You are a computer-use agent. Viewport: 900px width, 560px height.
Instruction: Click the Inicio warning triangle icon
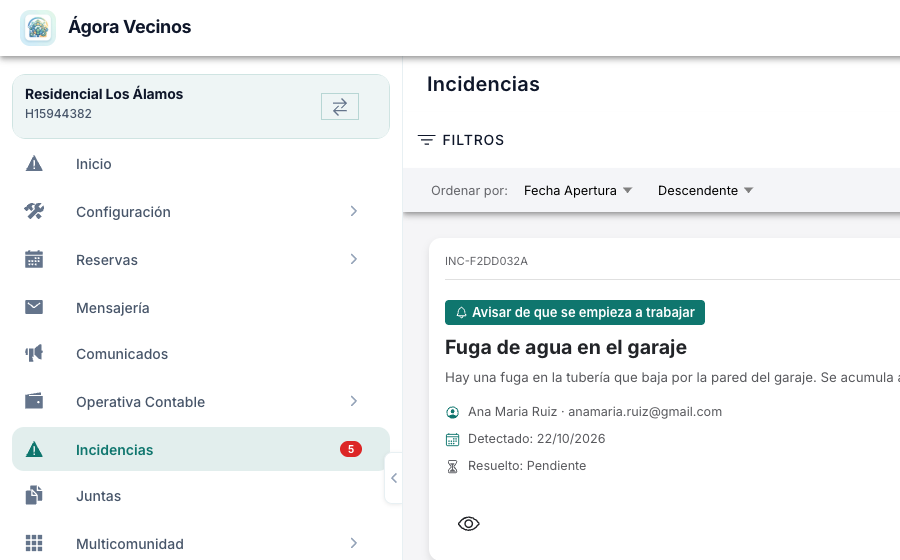(x=34, y=164)
